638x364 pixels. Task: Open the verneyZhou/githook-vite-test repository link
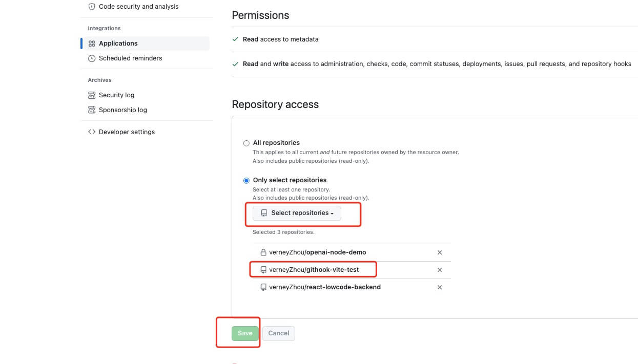(x=314, y=270)
